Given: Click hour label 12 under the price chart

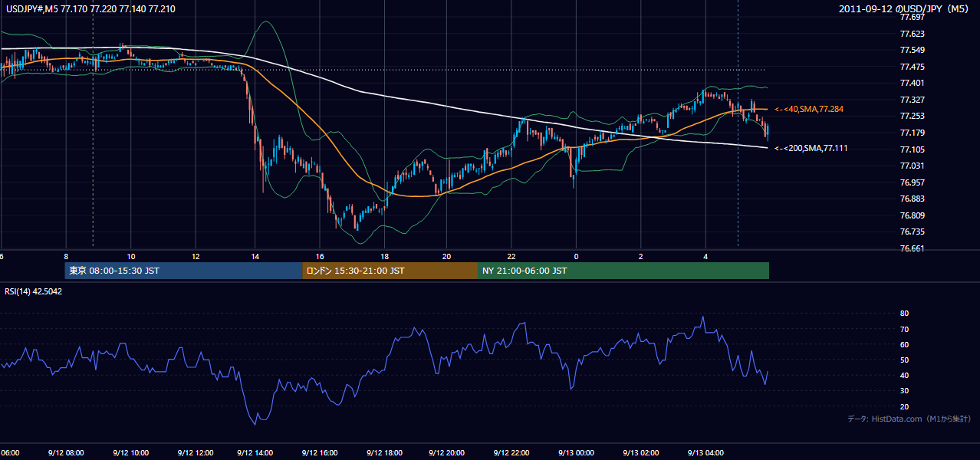Looking at the screenshot, I should click(x=195, y=257).
